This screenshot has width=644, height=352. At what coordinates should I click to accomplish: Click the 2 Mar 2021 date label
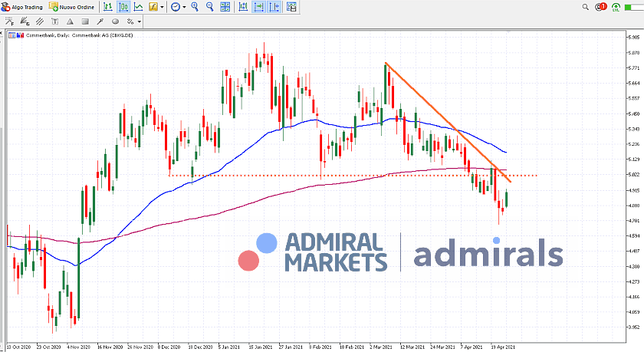381,347
